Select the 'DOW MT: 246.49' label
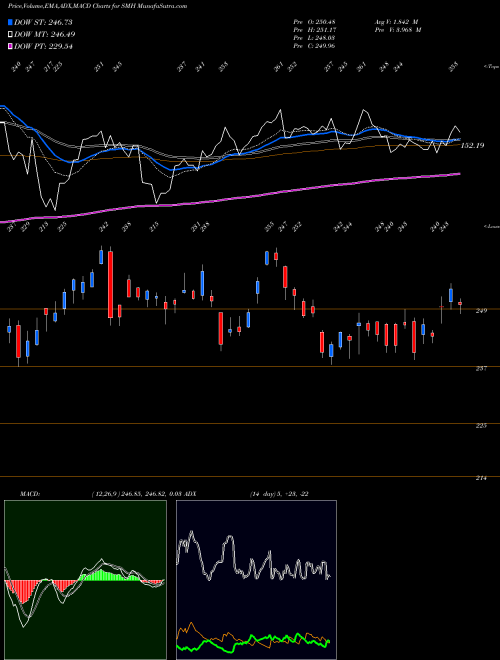The width and height of the screenshot is (500, 660). tap(45, 34)
